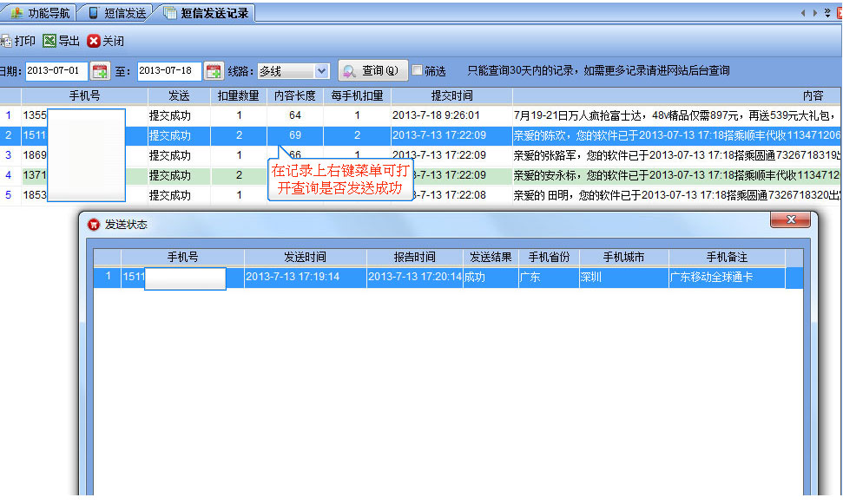Click the tab scroll right arrow
Image resolution: width=843 pixels, height=504 pixels.
coord(815,13)
